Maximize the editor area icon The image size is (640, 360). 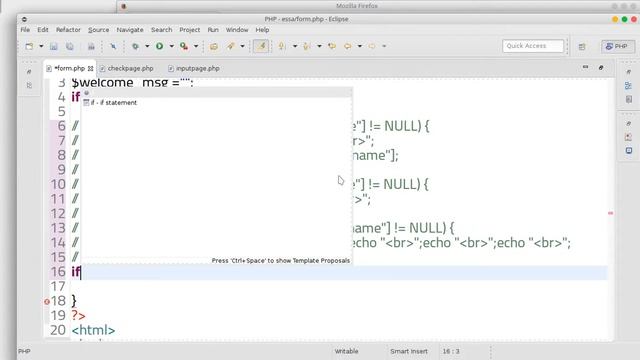click(x=601, y=67)
